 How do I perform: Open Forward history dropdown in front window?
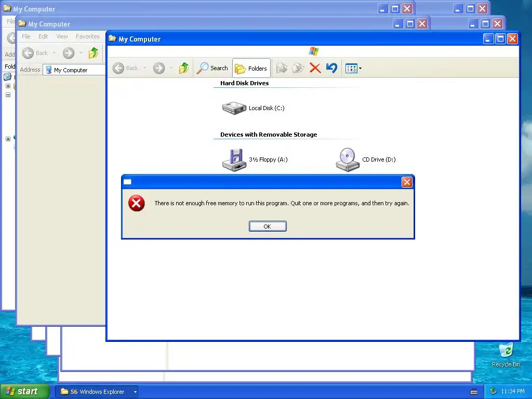click(170, 68)
